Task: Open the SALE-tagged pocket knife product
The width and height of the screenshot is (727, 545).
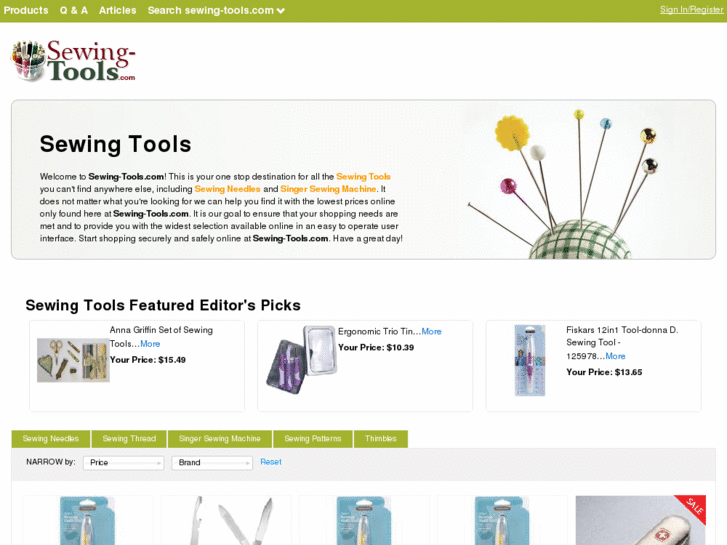Action: point(641,520)
